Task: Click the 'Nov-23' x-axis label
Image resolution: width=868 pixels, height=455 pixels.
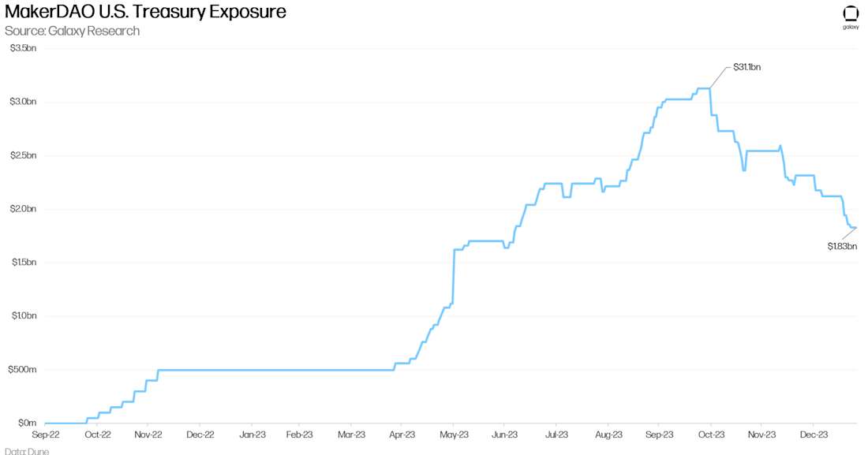Action: pos(762,435)
